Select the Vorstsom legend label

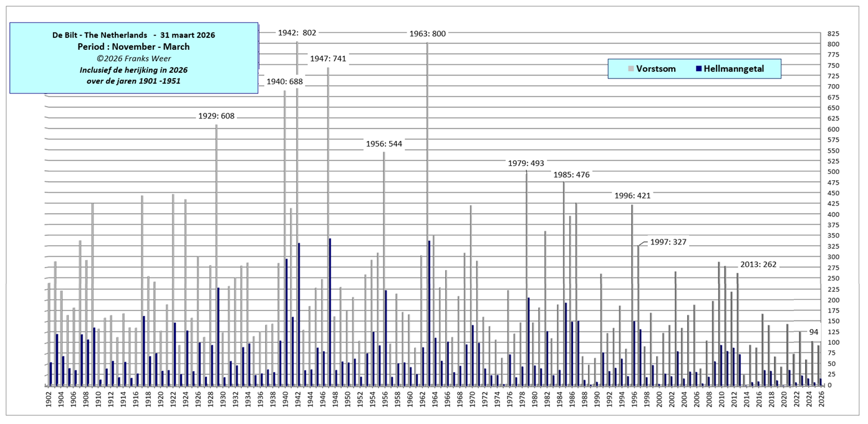pos(655,69)
